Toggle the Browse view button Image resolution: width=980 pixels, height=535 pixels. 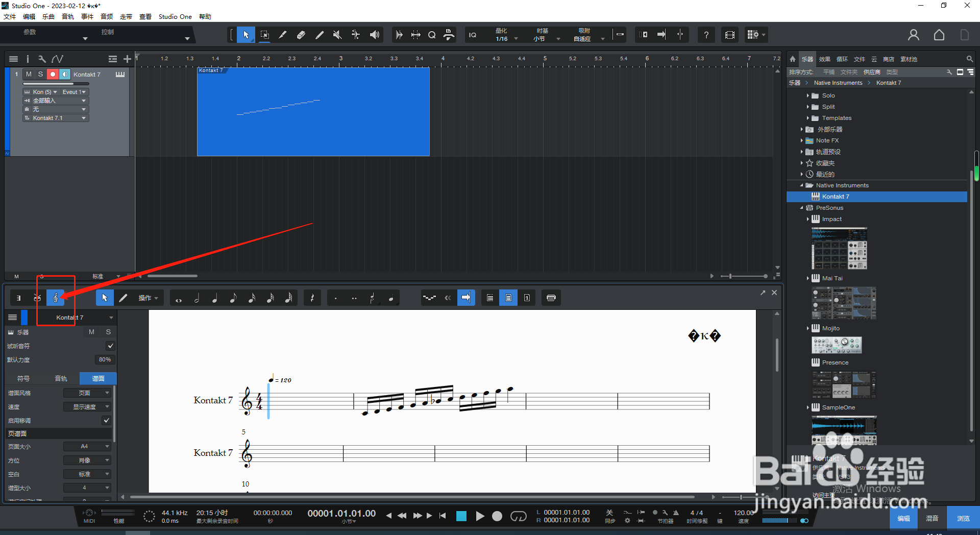tap(963, 518)
